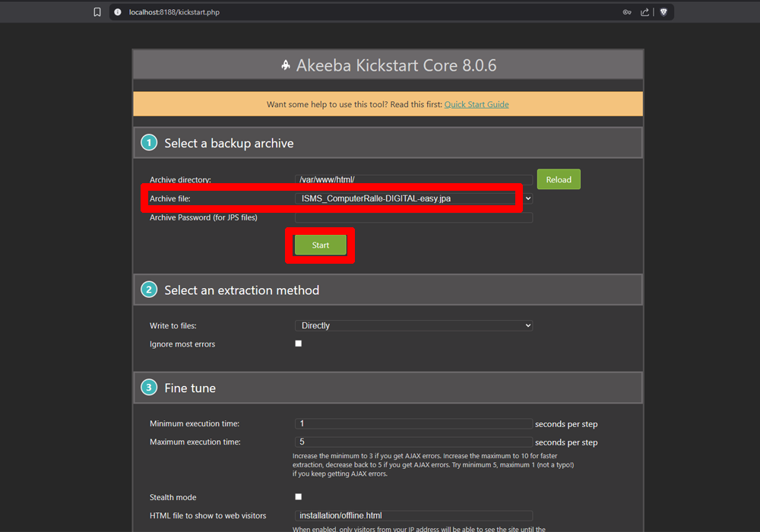This screenshot has width=760, height=532.
Task: Click the Archive Password field
Action: [413, 217]
